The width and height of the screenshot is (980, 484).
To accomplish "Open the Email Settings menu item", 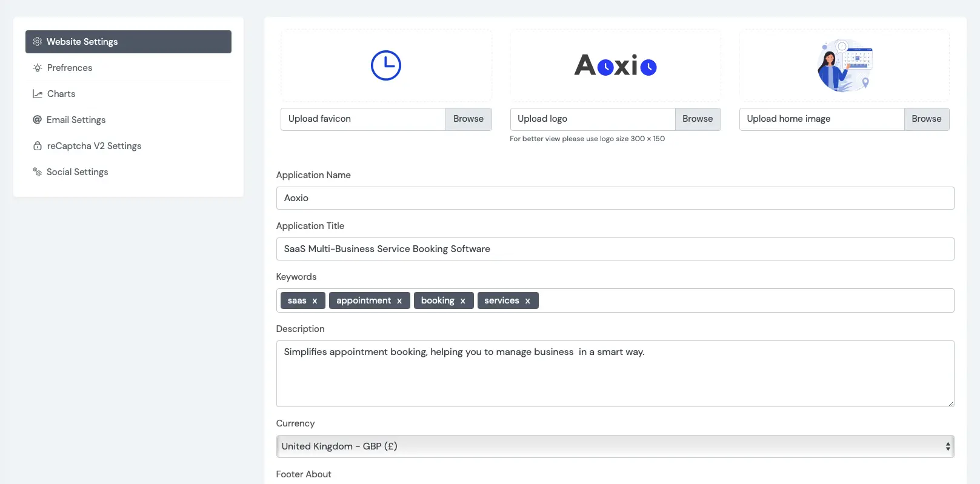I will coord(76,120).
